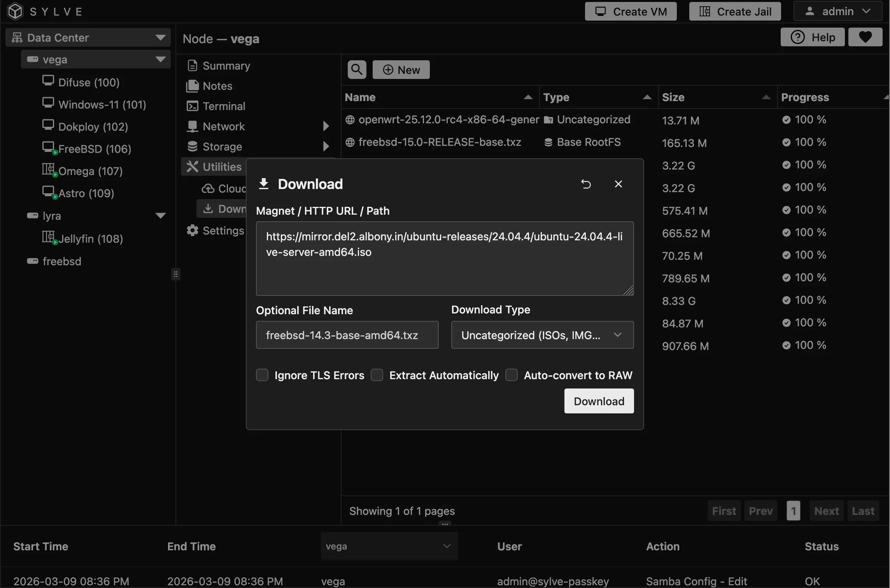Click the Terminal menu item

(224, 106)
